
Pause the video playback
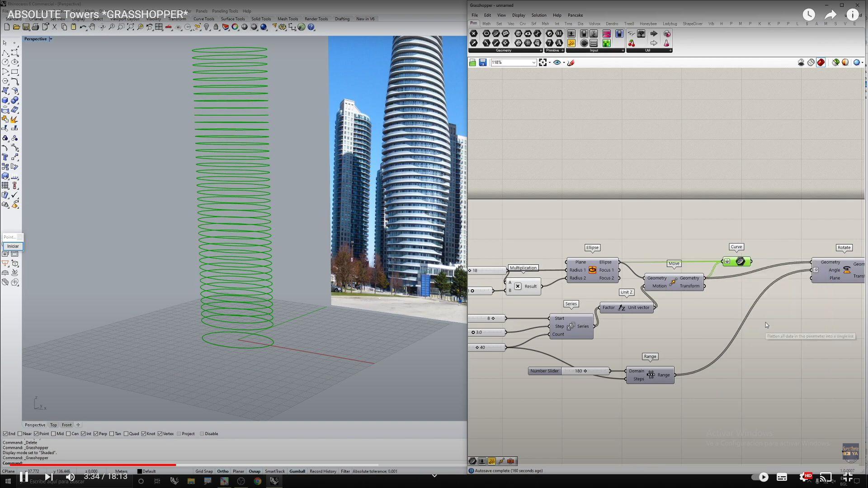point(24,477)
